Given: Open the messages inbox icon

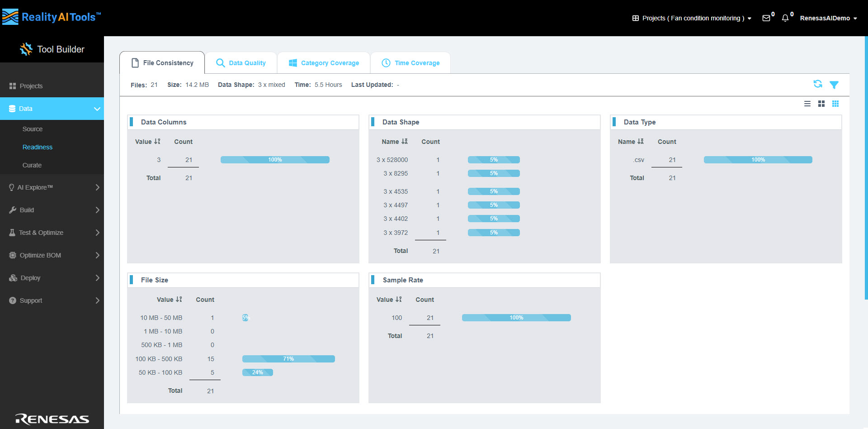Looking at the screenshot, I should pos(766,18).
